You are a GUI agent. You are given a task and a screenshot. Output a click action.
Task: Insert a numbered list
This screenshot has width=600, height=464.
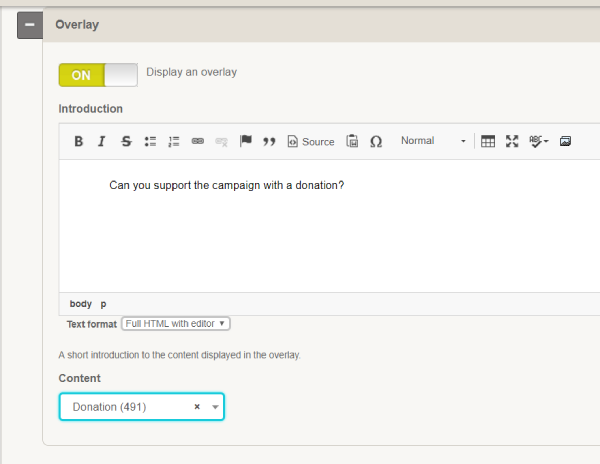tap(174, 142)
